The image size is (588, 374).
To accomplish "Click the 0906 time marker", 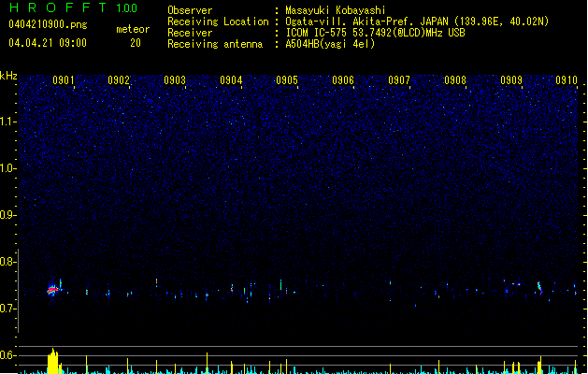I will click(343, 80).
